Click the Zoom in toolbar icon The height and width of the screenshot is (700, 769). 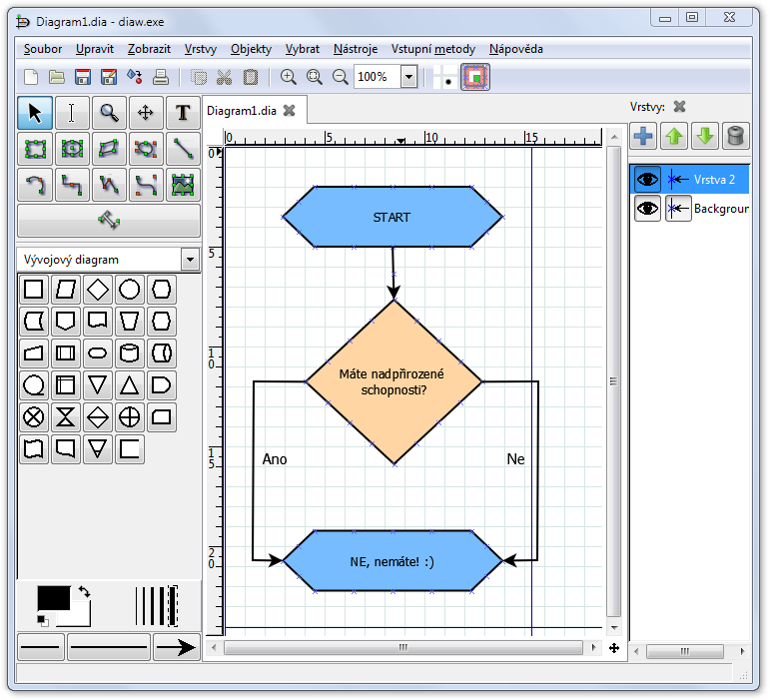point(289,77)
